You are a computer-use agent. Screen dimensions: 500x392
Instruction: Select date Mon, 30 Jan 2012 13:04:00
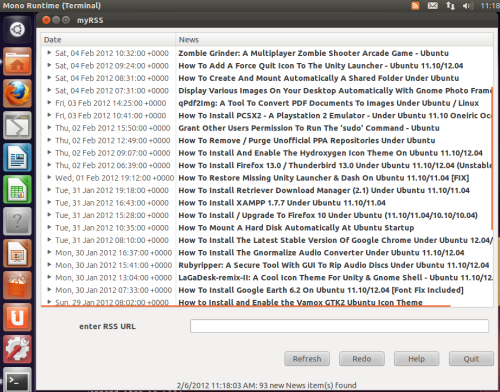click(x=114, y=278)
